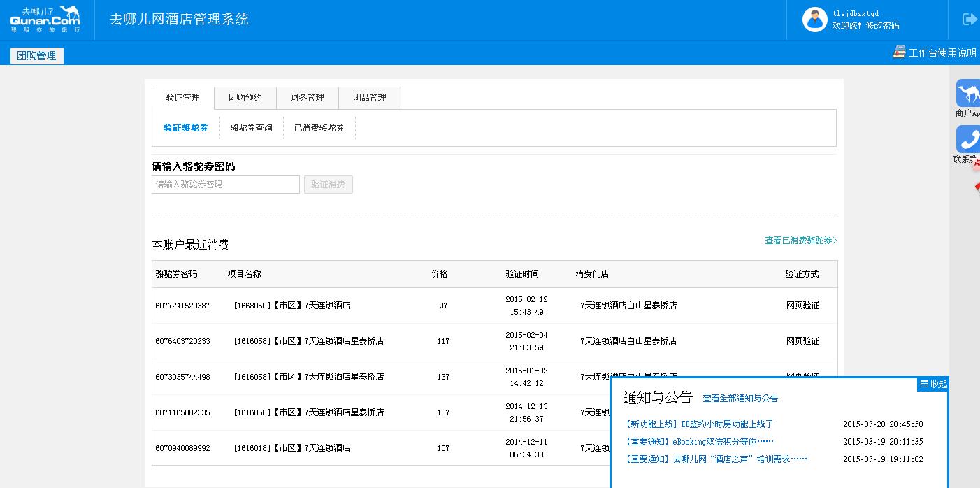Click the 通知与公告 heading
The image size is (980, 488).
(x=658, y=398)
